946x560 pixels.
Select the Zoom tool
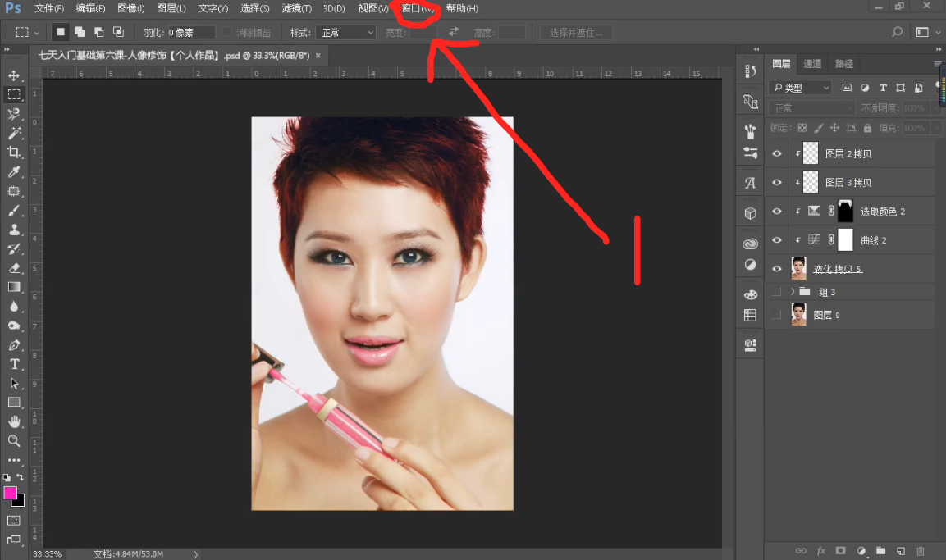click(14, 441)
